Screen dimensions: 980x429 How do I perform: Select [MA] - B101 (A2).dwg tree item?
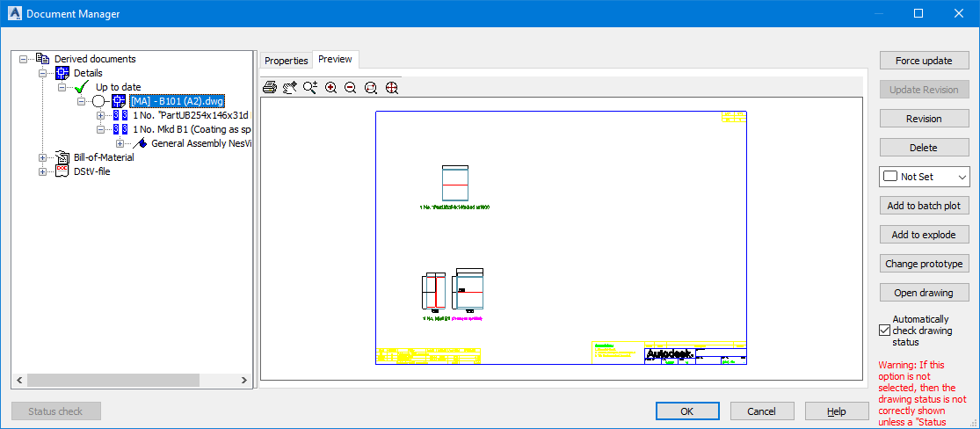(177, 101)
